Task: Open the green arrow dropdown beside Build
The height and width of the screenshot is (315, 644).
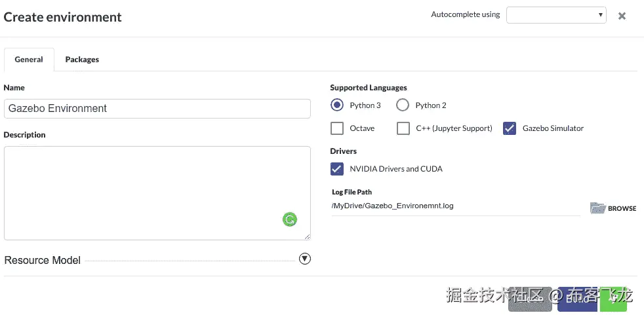Action: (614, 298)
